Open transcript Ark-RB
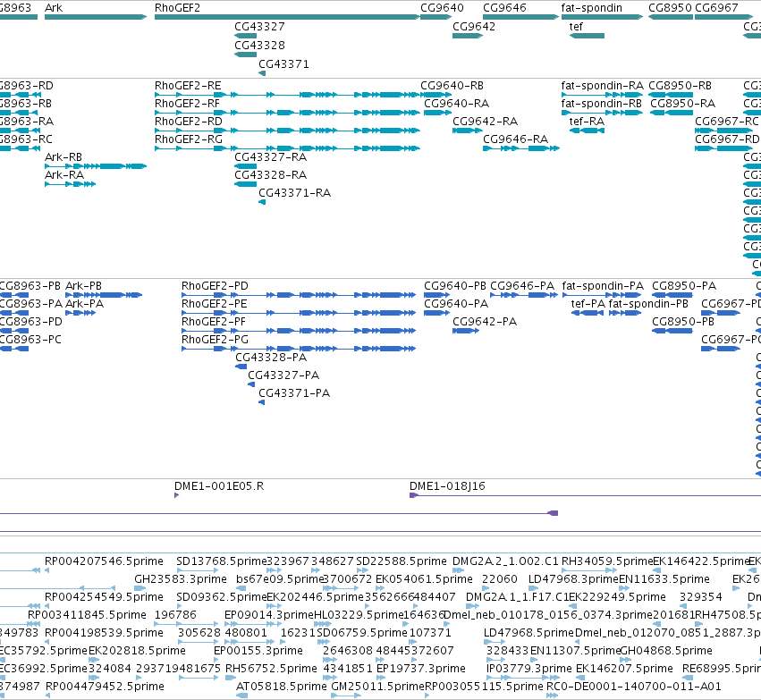The image size is (761, 700). (x=96, y=166)
